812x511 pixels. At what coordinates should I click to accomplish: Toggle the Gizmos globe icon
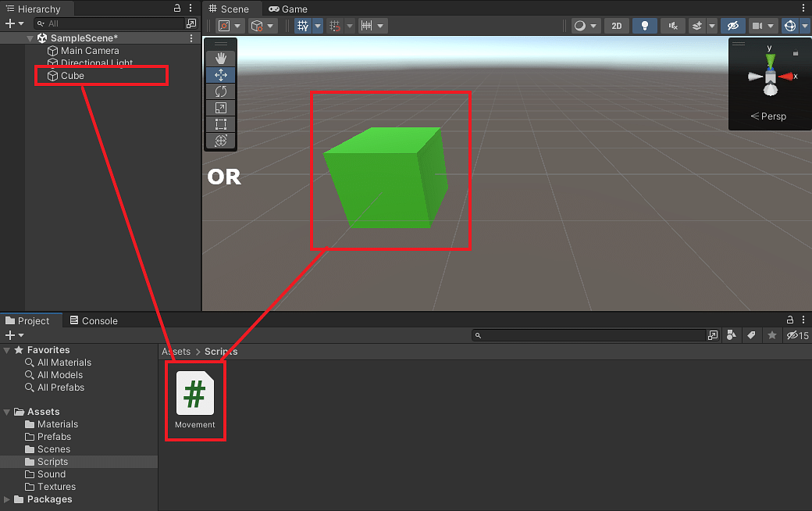(790, 26)
